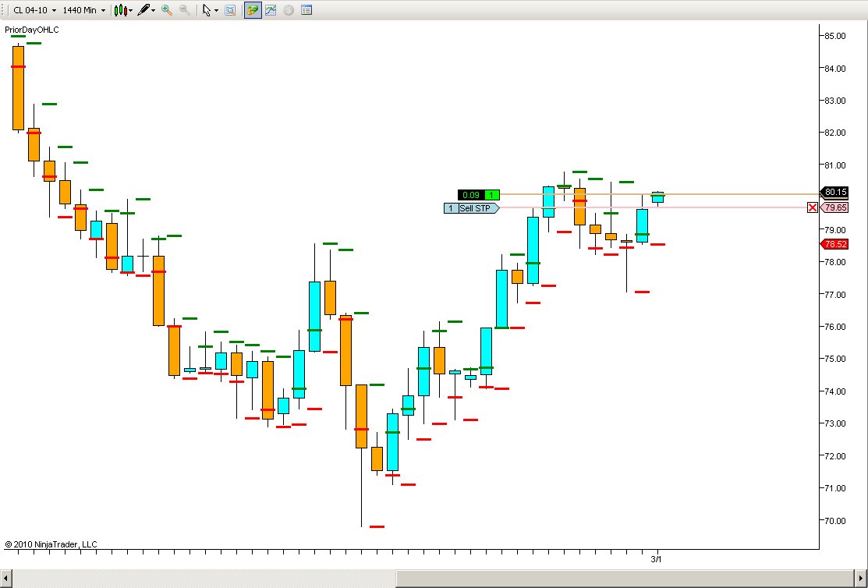This screenshot has height=588, width=868.
Task: Click the zoom in magnifier icon
Action: point(167,10)
